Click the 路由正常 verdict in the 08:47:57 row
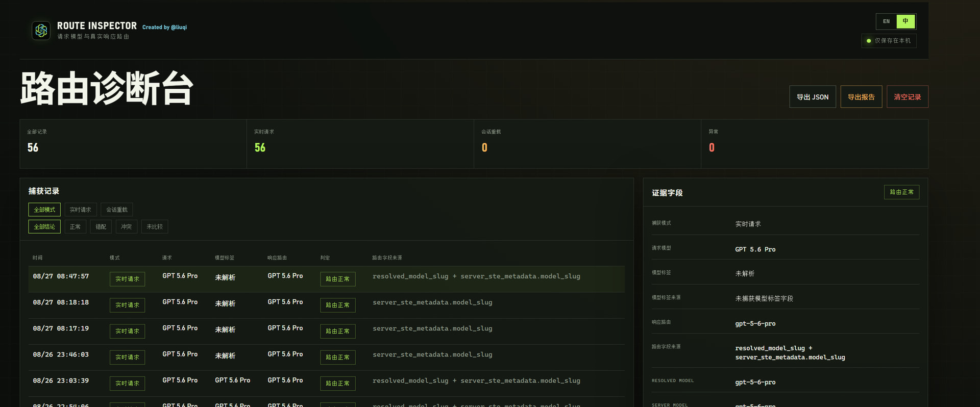980x407 pixels. (338, 279)
